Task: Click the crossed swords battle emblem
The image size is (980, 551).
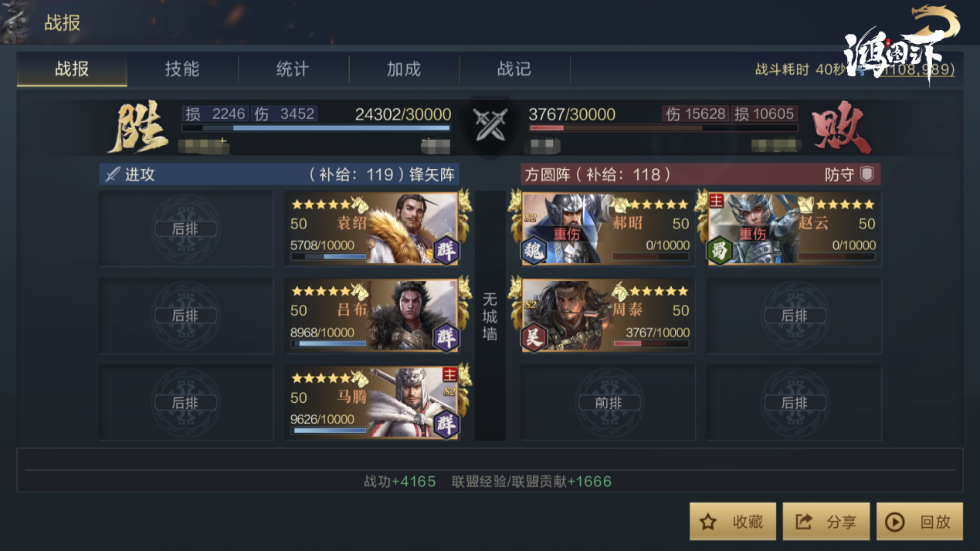Action: tap(489, 125)
